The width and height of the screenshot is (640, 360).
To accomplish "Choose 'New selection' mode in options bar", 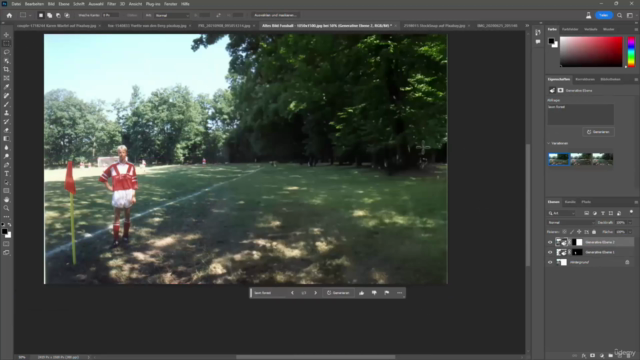I will [40, 15].
